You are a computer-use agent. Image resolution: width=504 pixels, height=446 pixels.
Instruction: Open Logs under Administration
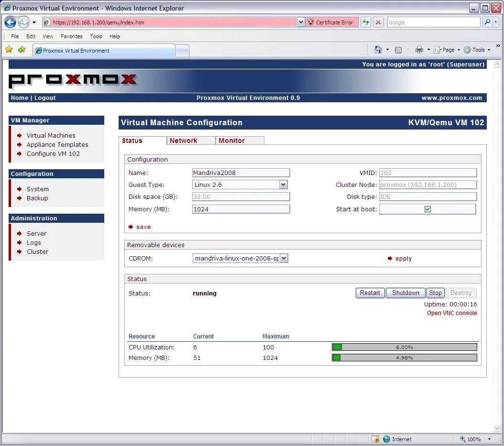click(34, 243)
